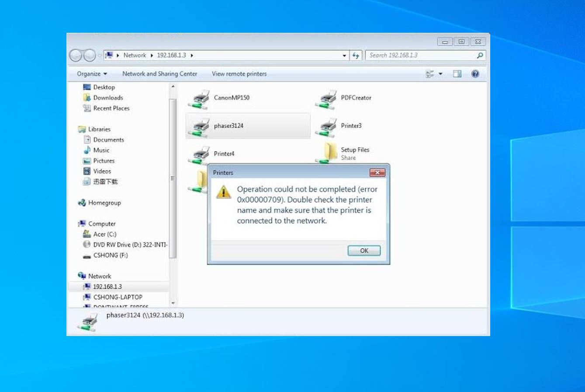This screenshot has width=585, height=392.
Task: Open the phaser3124 printer
Action: click(x=229, y=125)
